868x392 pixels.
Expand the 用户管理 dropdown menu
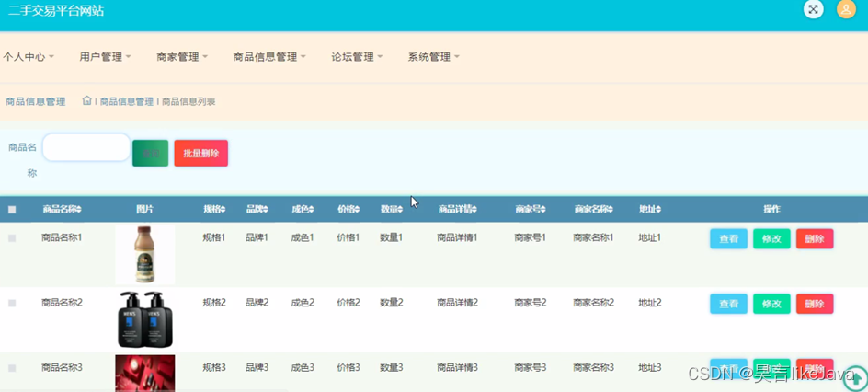tap(105, 57)
